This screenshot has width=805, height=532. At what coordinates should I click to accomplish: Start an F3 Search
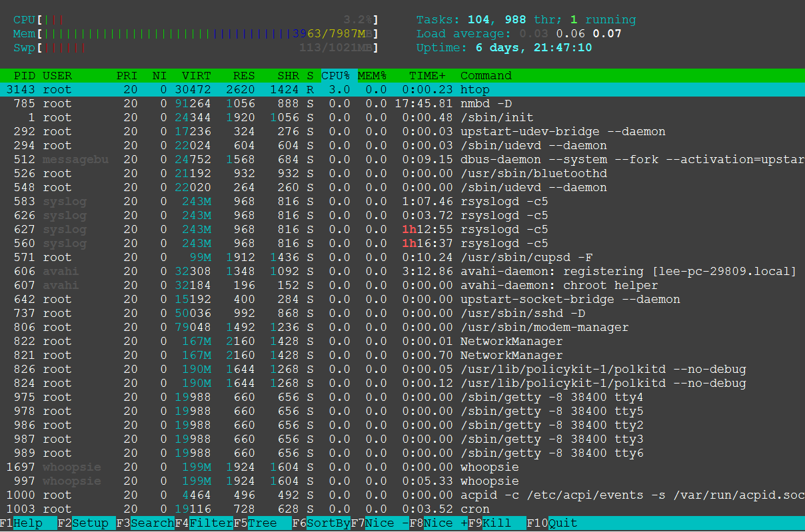pyautogui.click(x=145, y=523)
